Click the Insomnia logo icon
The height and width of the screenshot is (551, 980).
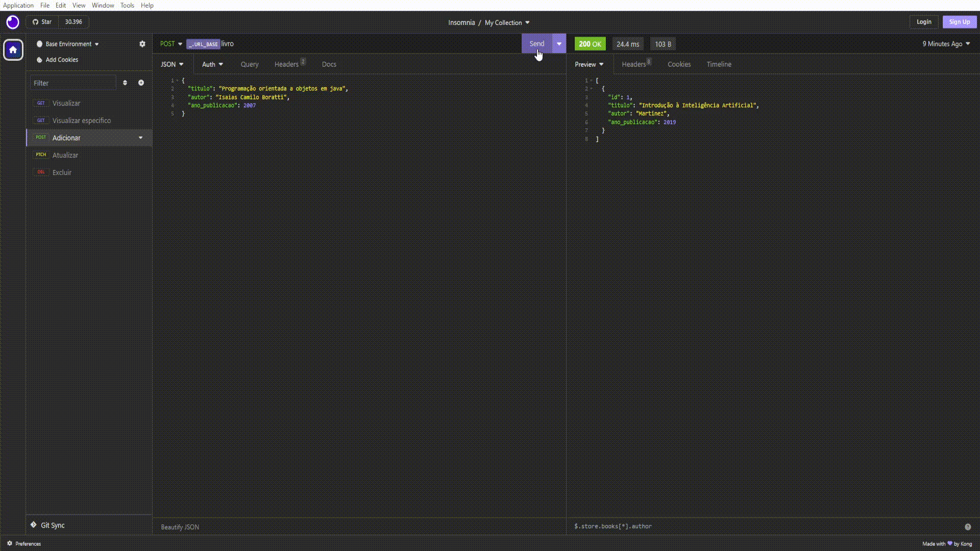pos(13,22)
